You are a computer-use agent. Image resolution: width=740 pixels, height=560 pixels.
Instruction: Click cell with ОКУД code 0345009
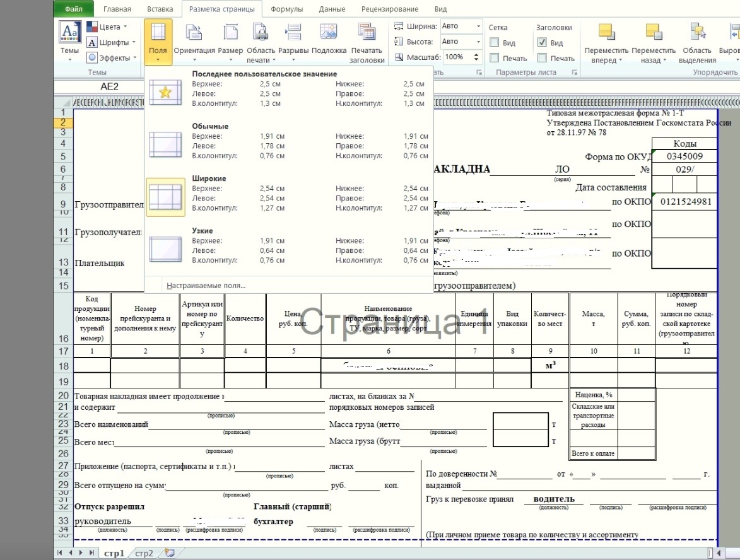684,156
